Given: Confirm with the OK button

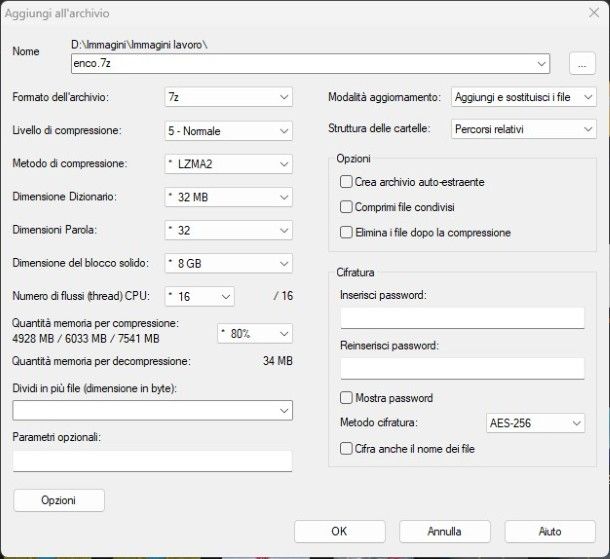Looking at the screenshot, I should tap(340, 531).
